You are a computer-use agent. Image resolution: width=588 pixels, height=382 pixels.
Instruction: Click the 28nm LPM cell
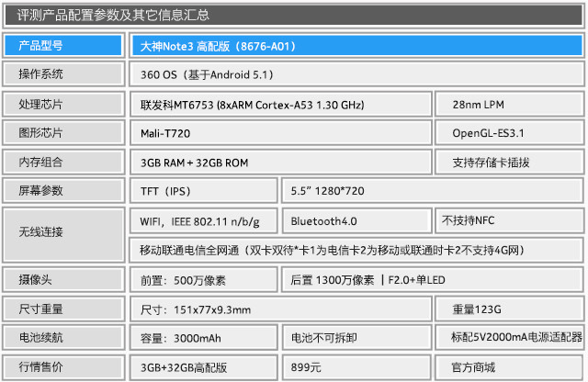(x=509, y=104)
